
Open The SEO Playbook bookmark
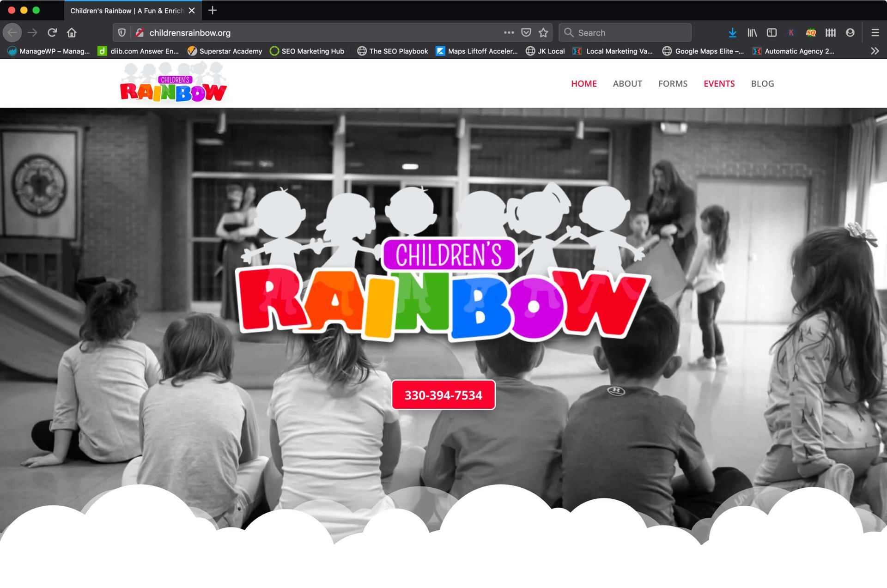click(393, 51)
